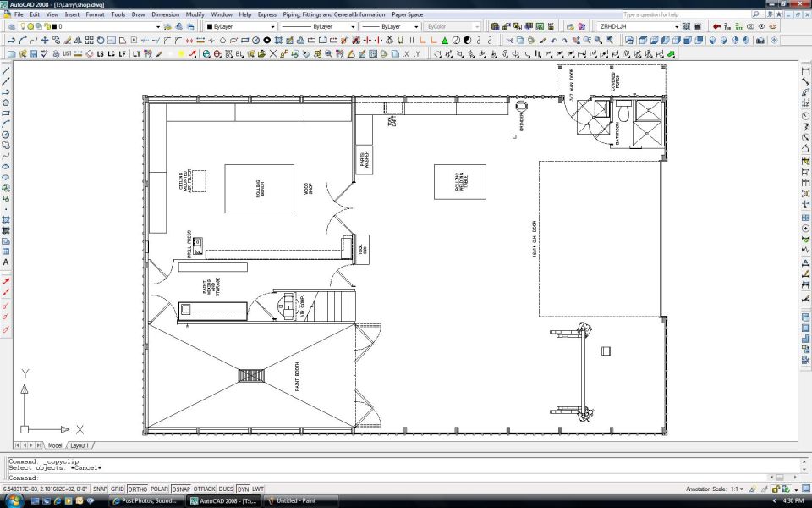812x508 pixels.
Task: Toggle OSNAP in status bar
Action: click(181, 489)
